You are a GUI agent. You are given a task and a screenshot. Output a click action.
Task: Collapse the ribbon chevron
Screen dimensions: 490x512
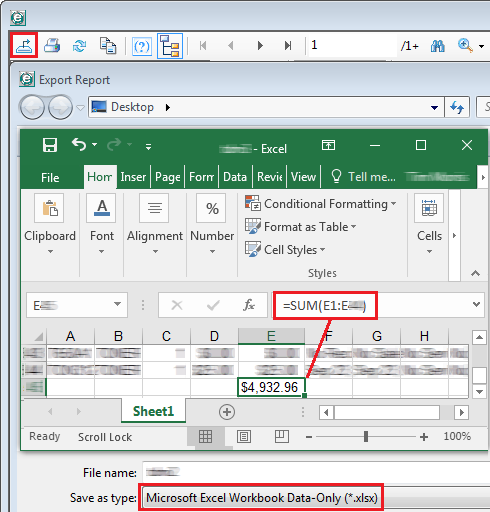[475, 273]
